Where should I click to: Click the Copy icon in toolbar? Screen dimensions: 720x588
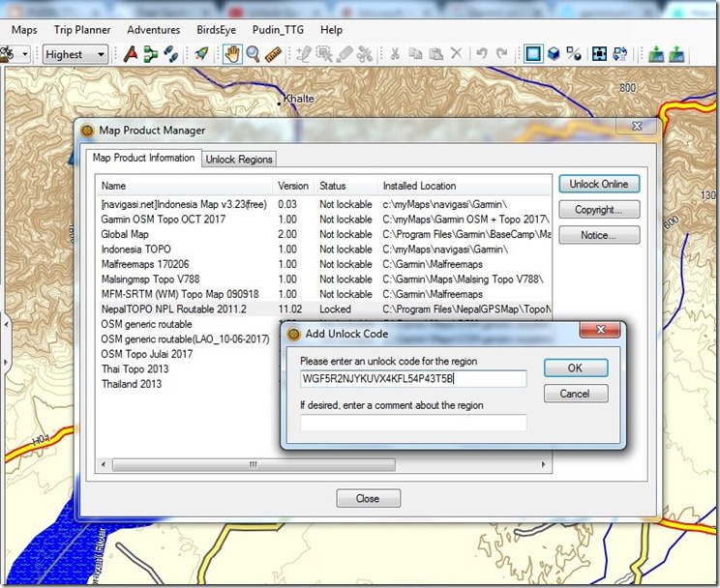pos(415,54)
